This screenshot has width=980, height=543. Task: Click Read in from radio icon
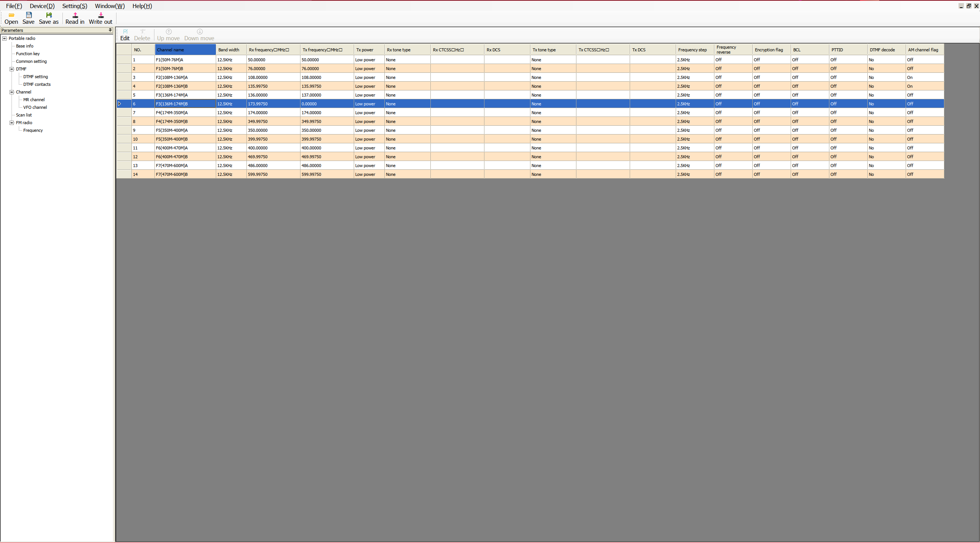click(x=75, y=15)
